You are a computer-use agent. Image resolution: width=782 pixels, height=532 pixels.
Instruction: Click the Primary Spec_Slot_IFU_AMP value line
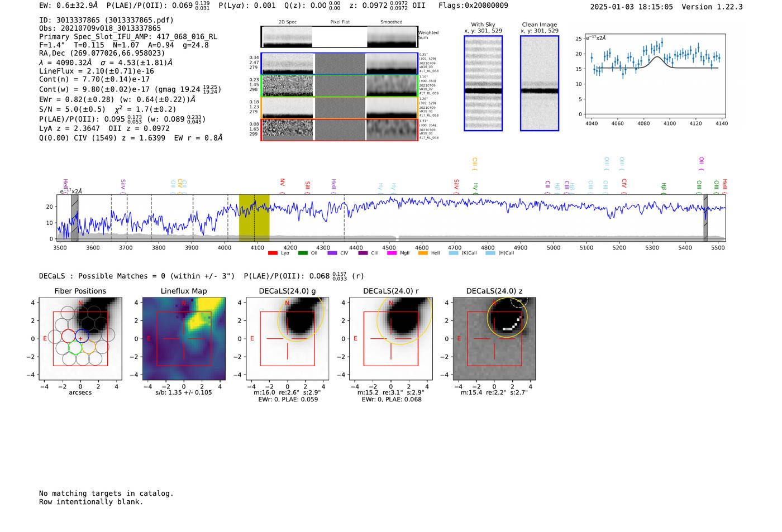[x=128, y=37]
